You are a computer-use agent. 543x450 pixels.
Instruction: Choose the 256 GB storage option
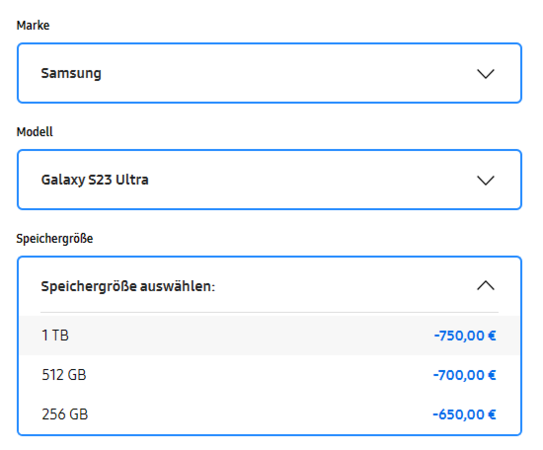click(x=269, y=414)
